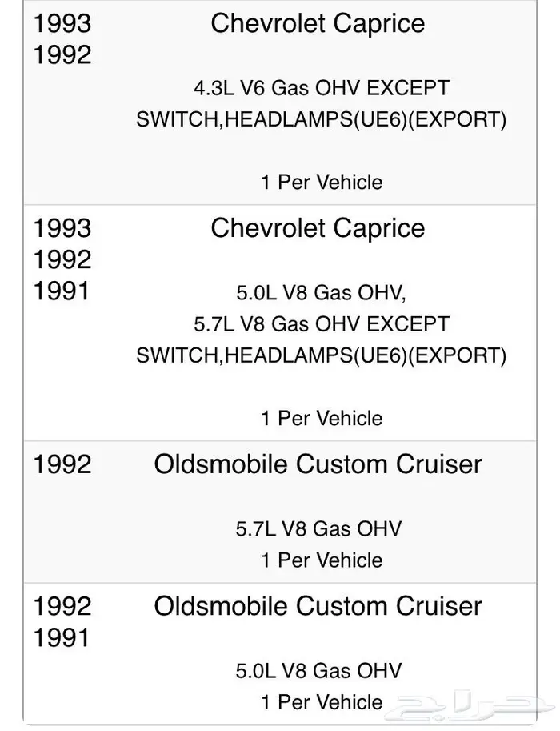Click Oldsmobile 5.0L V8 Gas OHV text

[x=318, y=671]
